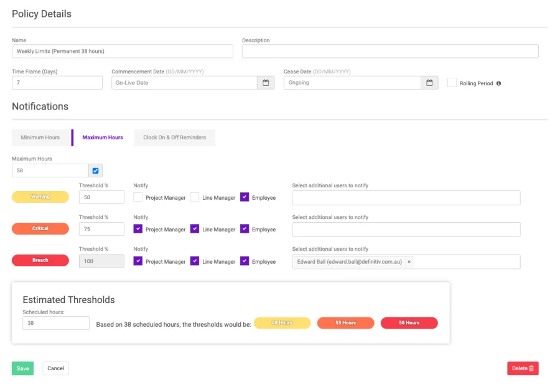Toggle the Maximum Hours enable checkbox
Viewport: 560px width, 392px height.
95,170
